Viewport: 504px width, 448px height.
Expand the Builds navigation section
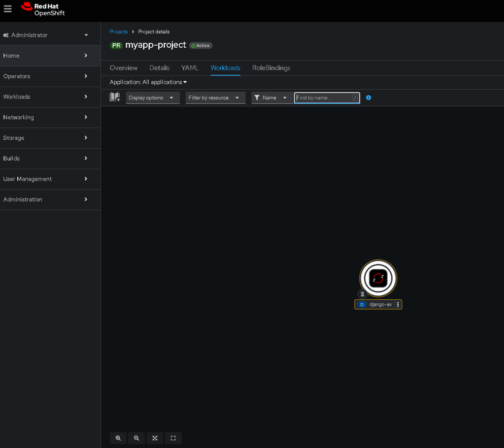click(50, 159)
